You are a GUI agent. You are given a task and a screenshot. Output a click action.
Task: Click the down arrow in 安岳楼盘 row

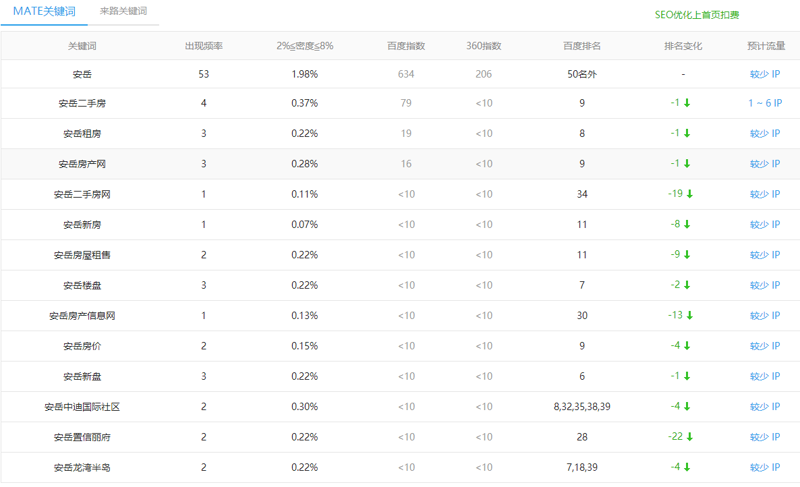pos(688,285)
